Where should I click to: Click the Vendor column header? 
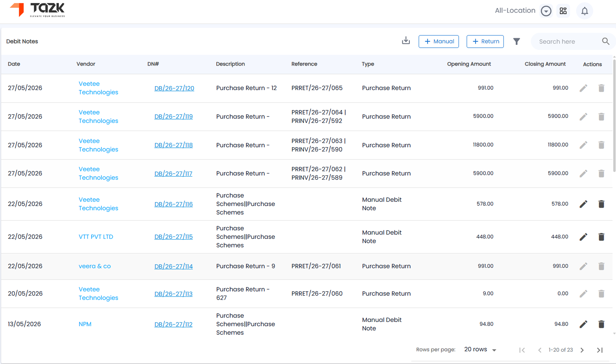click(86, 64)
